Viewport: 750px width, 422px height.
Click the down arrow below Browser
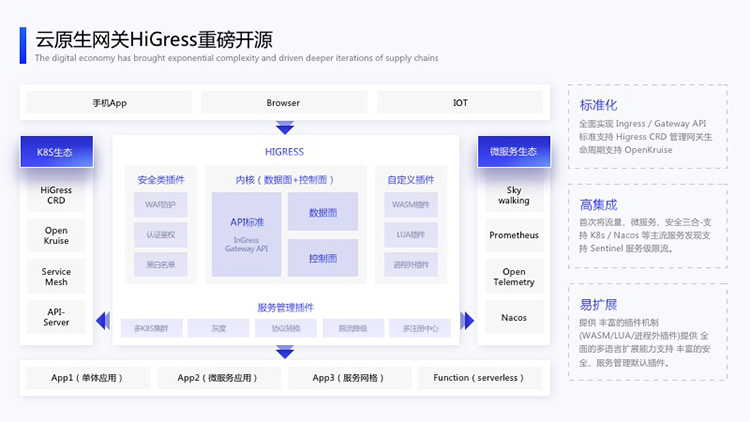coord(285,128)
